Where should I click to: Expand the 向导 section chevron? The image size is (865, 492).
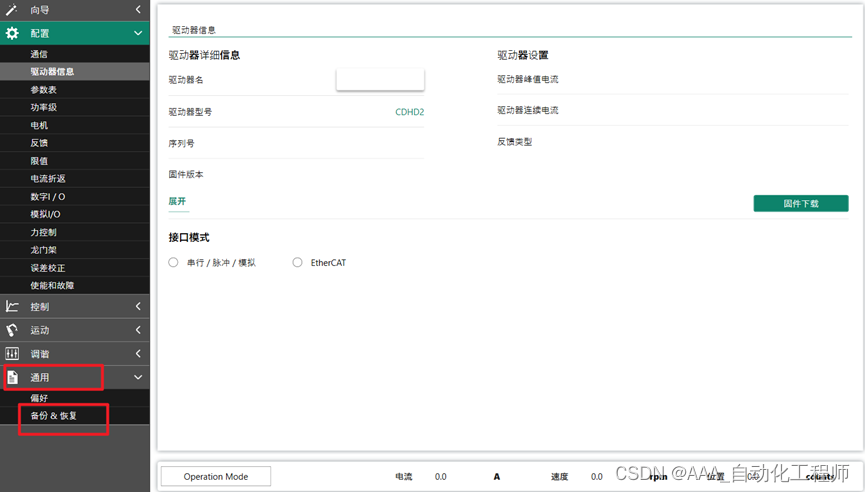click(x=138, y=9)
